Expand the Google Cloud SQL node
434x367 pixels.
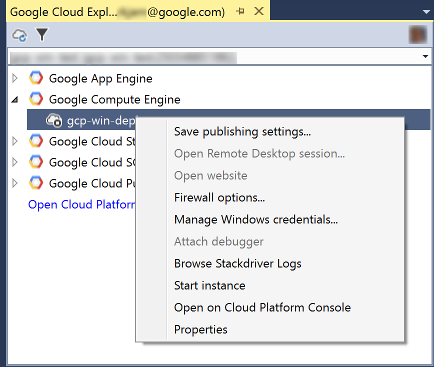click(15, 162)
